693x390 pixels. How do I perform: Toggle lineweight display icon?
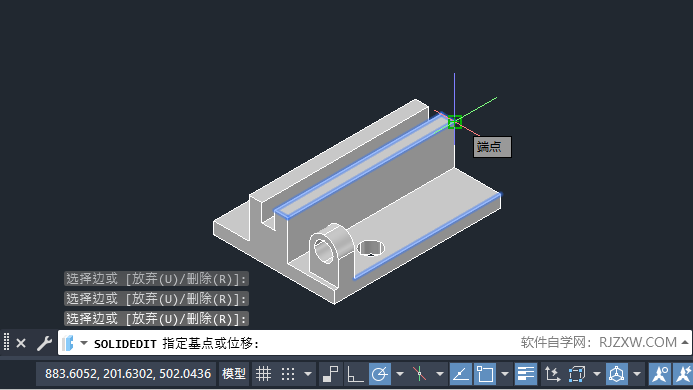pos(525,374)
